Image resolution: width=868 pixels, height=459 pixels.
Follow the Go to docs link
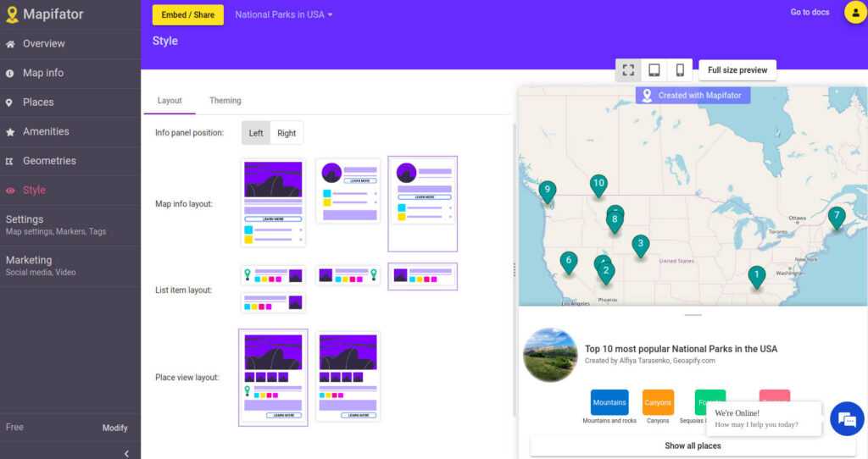810,12
